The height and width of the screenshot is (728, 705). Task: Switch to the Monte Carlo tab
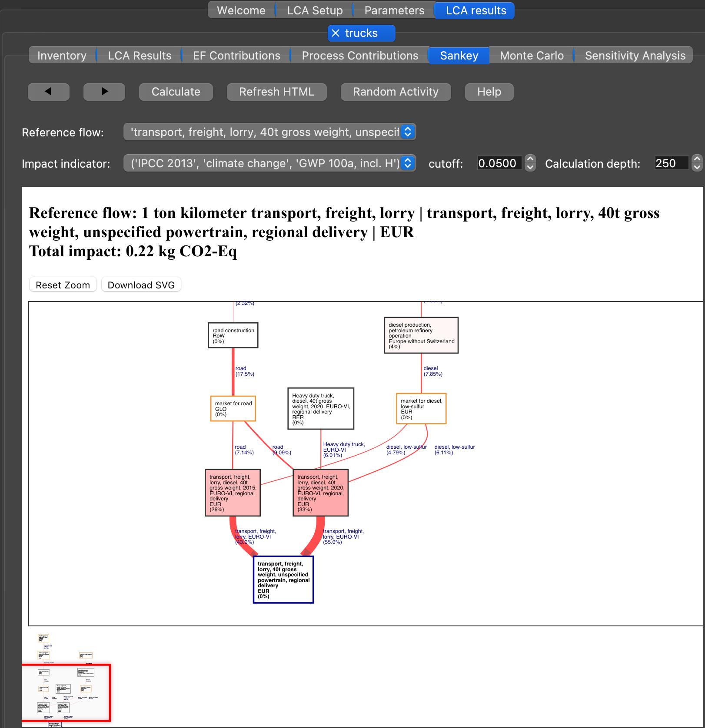coord(531,55)
